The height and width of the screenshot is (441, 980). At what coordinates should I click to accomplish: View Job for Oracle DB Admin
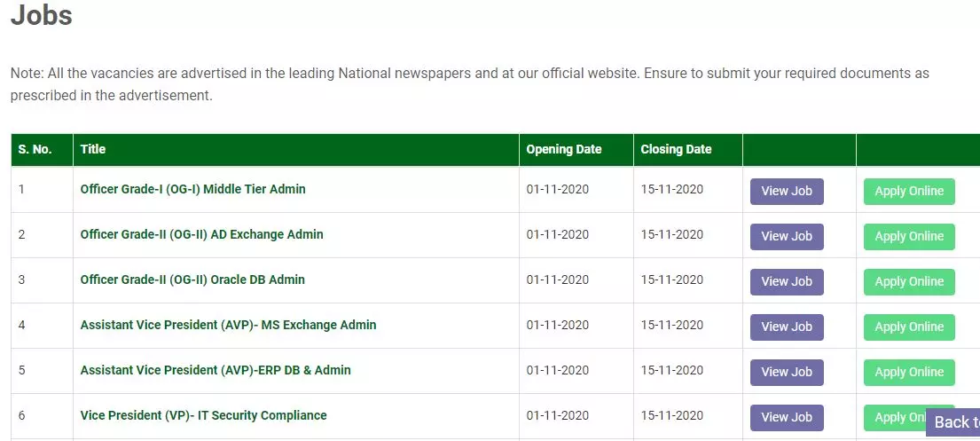[x=787, y=281]
